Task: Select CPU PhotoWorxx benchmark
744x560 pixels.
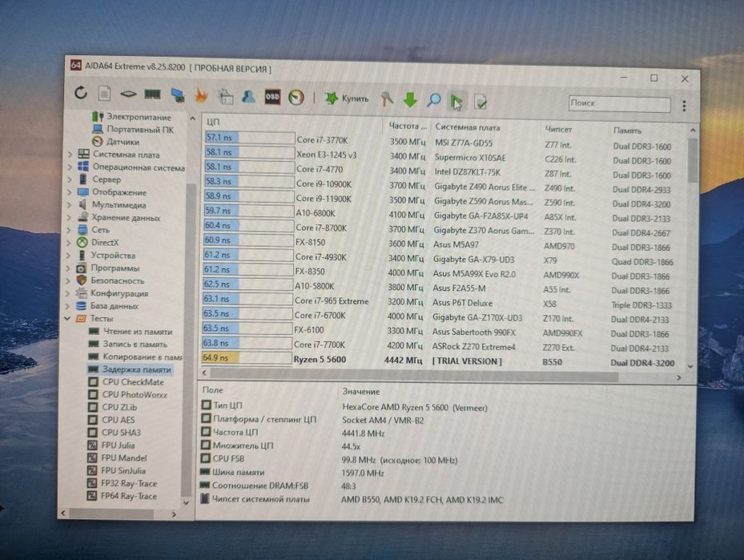Action: point(128,394)
